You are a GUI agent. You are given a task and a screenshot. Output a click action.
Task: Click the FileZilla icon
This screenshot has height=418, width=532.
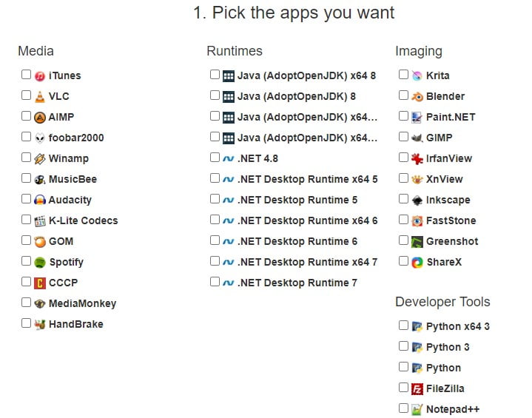coord(417,389)
